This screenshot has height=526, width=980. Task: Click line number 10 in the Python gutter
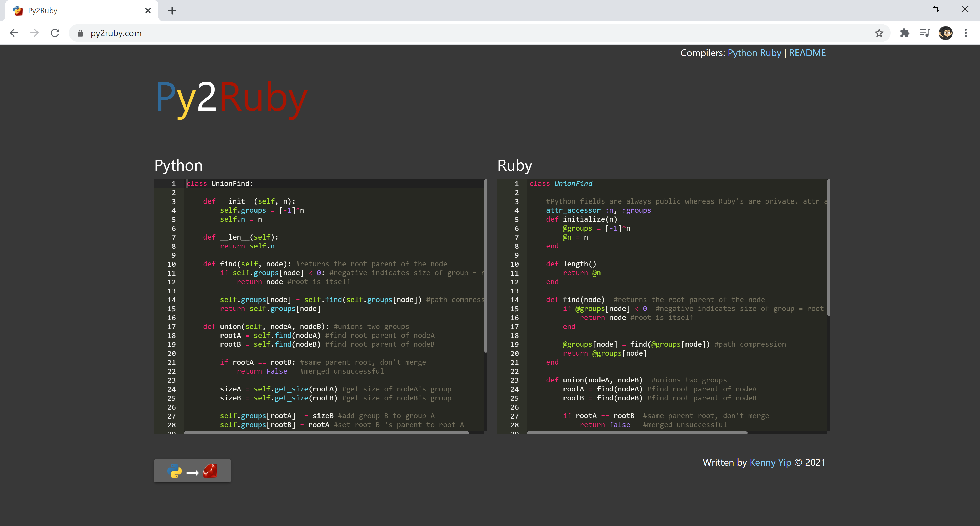pos(171,264)
